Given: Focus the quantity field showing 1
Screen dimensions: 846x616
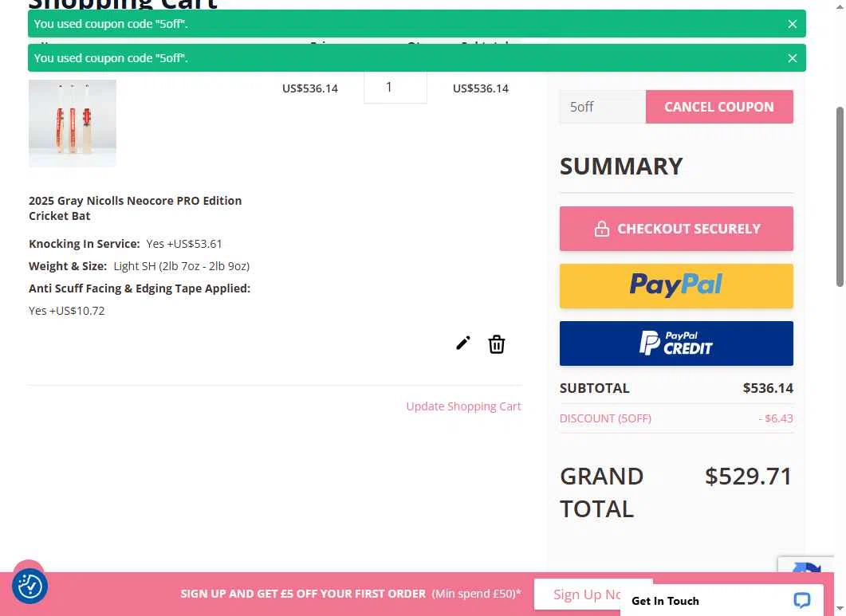Looking at the screenshot, I should coord(395,87).
